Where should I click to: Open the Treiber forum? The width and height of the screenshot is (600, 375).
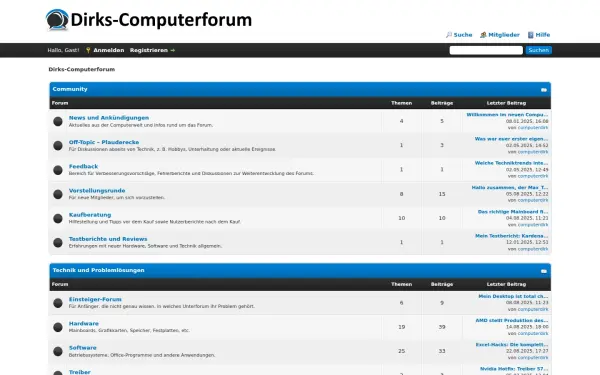pos(80,372)
